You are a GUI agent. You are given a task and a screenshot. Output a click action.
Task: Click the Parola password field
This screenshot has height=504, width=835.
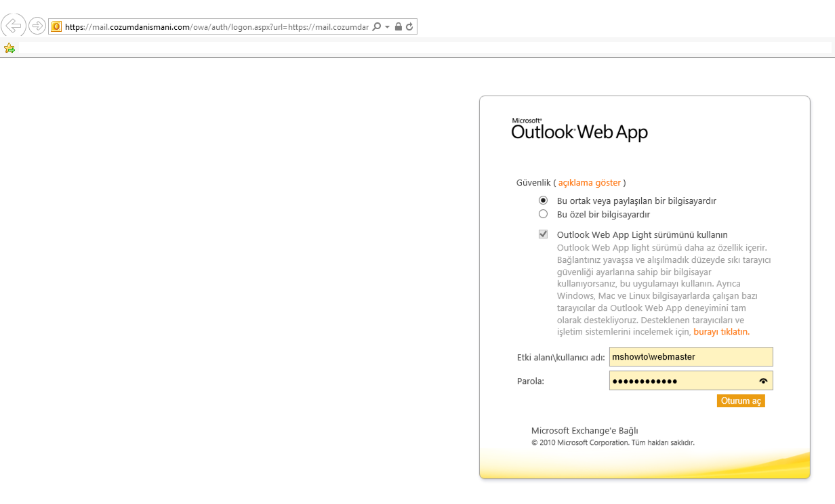pos(691,381)
